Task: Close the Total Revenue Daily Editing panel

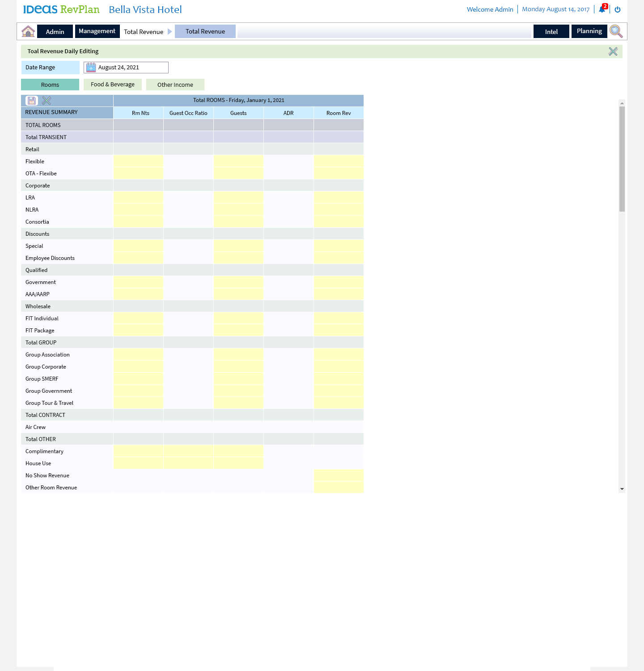Action: click(x=613, y=51)
